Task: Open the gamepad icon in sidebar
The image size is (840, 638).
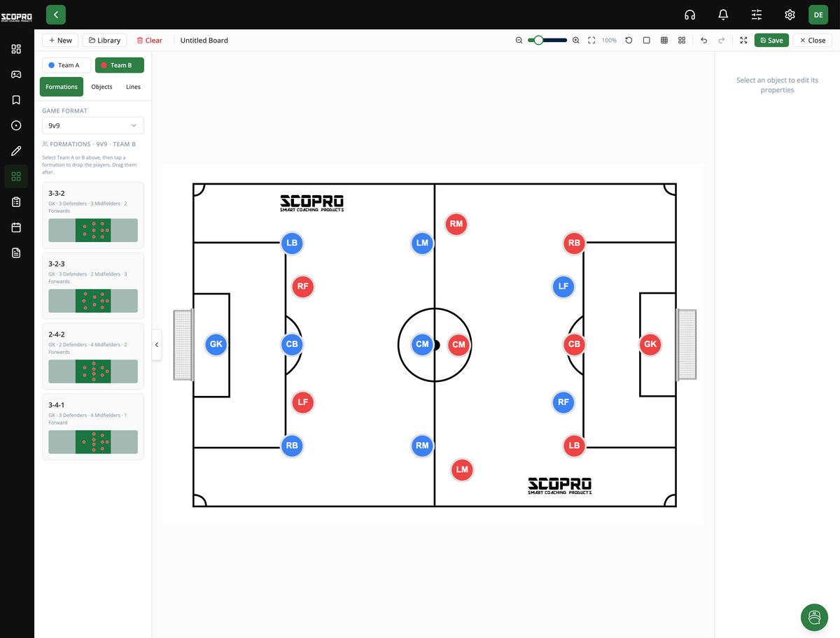Action: coord(16,74)
